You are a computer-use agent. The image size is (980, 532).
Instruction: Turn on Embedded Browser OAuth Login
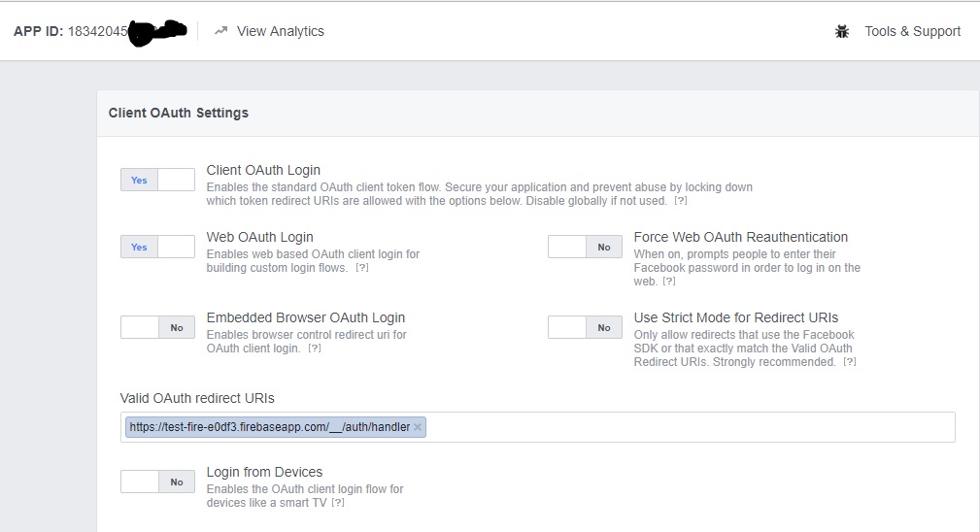[157, 327]
